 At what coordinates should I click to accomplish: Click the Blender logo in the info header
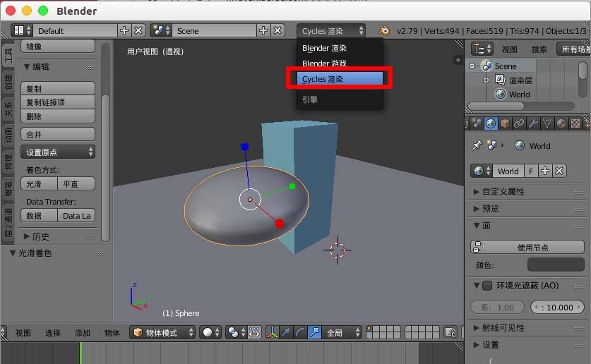[x=384, y=30]
